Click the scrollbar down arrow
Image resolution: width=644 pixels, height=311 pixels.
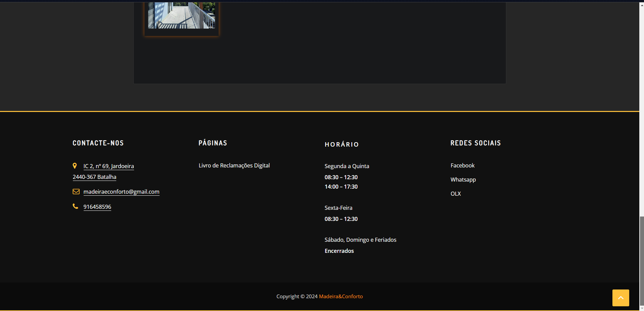[x=642, y=308]
